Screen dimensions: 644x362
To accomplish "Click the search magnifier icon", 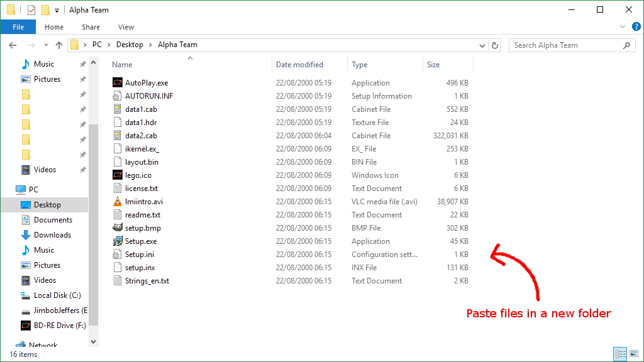I will (x=626, y=45).
